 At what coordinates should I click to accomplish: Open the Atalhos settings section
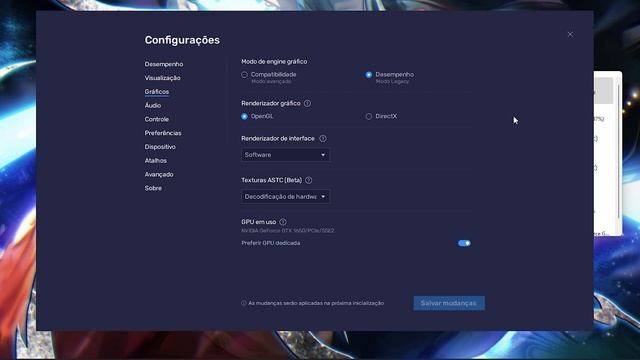156,161
